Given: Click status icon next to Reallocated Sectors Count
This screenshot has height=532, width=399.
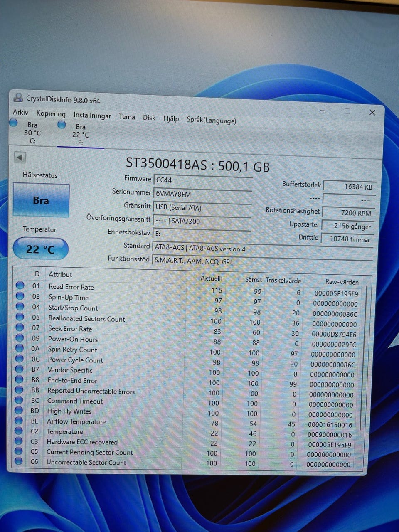Looking at the screenshot, I should [20, 317].
